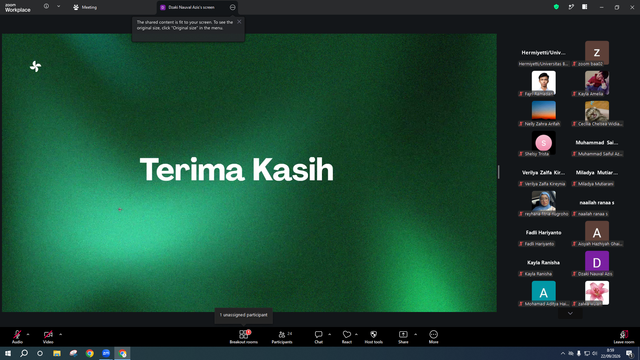
Task: Switch to the Meeting tab
Action: 85,7
